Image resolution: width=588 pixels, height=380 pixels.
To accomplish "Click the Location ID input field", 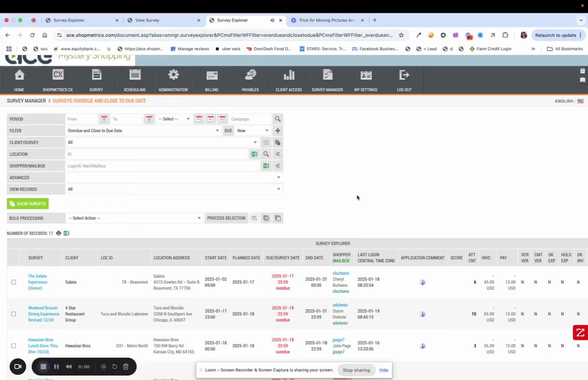I will [x=157, y=154].
